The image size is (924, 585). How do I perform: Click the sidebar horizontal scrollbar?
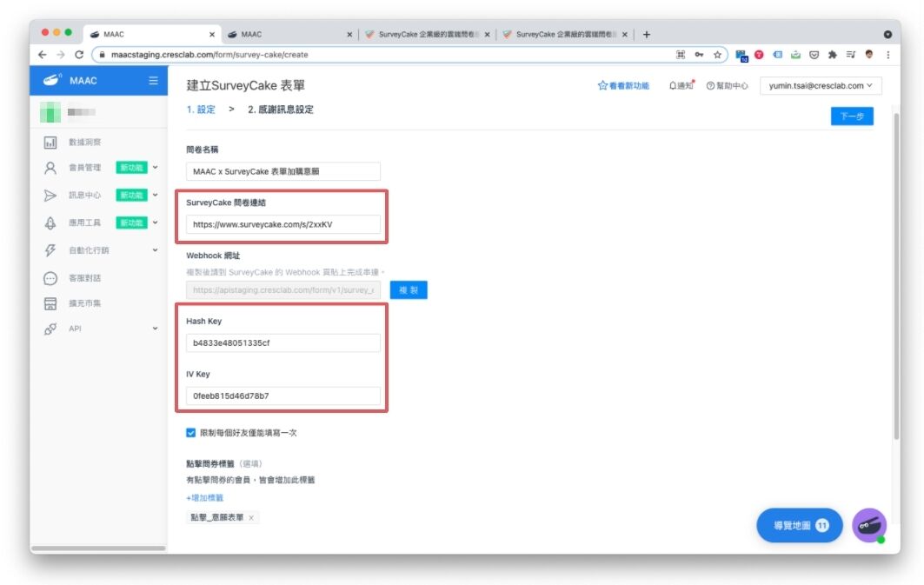98,548
